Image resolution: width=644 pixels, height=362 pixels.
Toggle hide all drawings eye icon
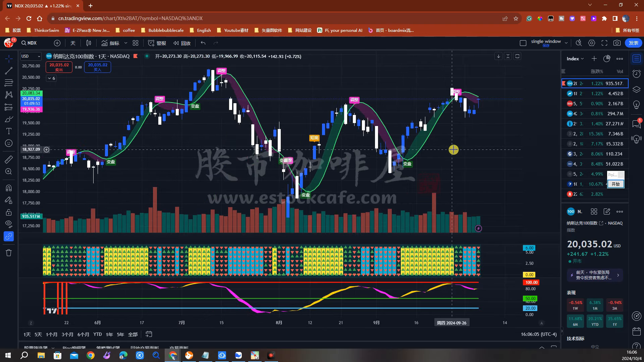[x=9, y=224]
